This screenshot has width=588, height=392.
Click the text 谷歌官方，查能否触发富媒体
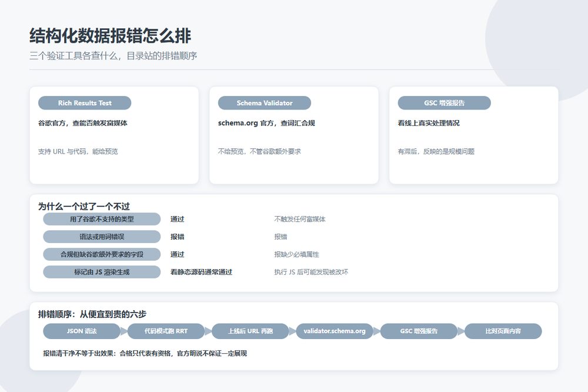pos(83,123)
